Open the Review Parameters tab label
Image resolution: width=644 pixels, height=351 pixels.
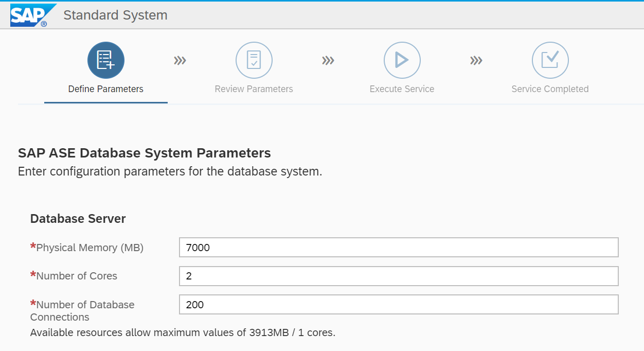pyautogui.click(x=254, y=89)
